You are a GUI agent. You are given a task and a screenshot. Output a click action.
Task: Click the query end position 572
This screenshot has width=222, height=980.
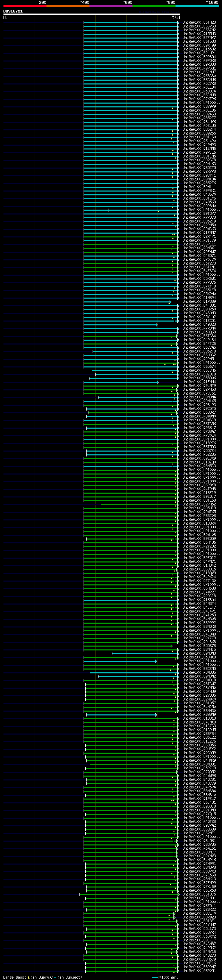point(175,17)
